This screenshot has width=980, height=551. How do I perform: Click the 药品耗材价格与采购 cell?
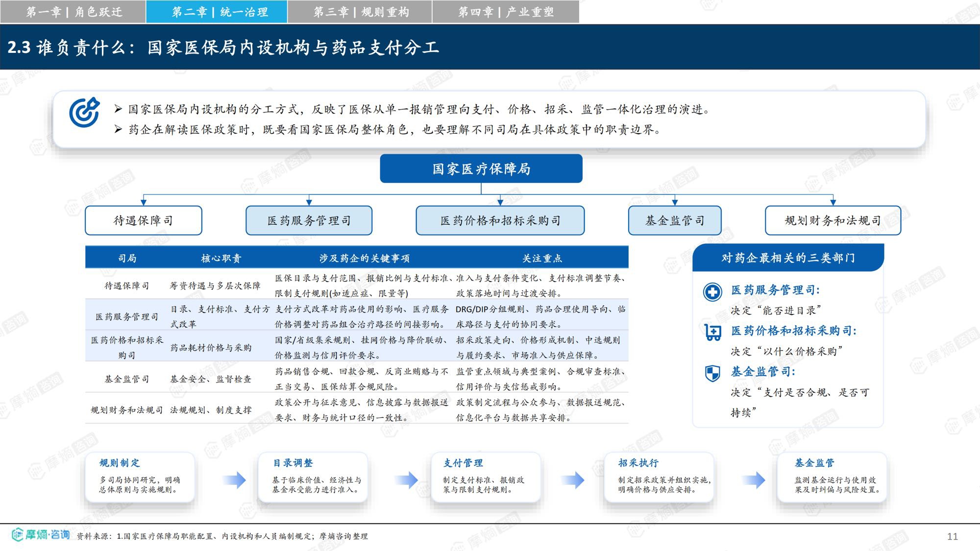point(211,347)
